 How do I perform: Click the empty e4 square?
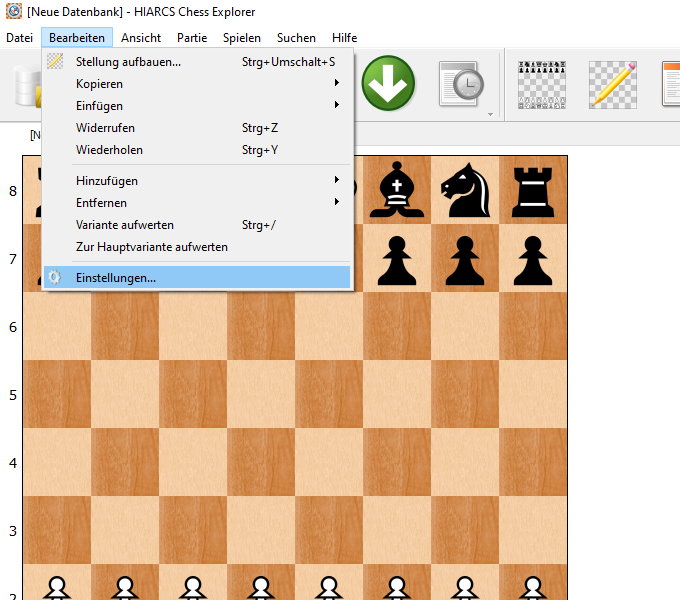click(329, 462)
